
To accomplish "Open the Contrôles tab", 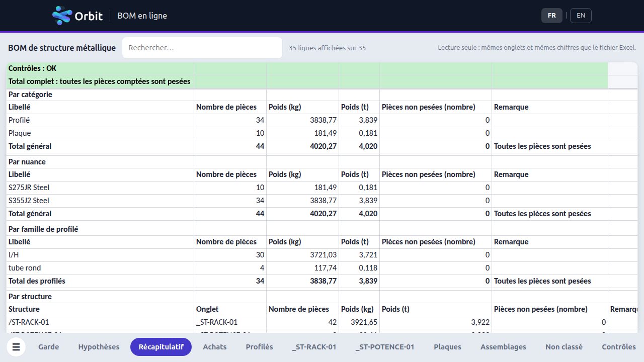I will (619, 347).
